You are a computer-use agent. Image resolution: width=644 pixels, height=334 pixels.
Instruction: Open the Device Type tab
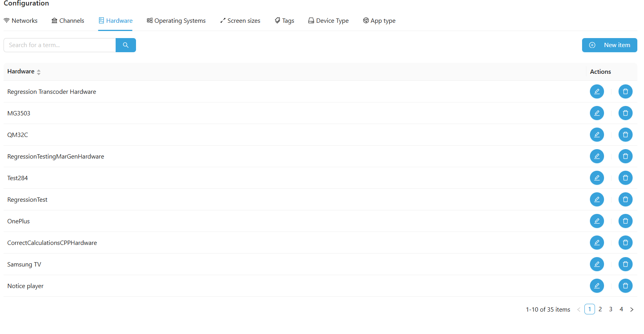click(328, 21)
